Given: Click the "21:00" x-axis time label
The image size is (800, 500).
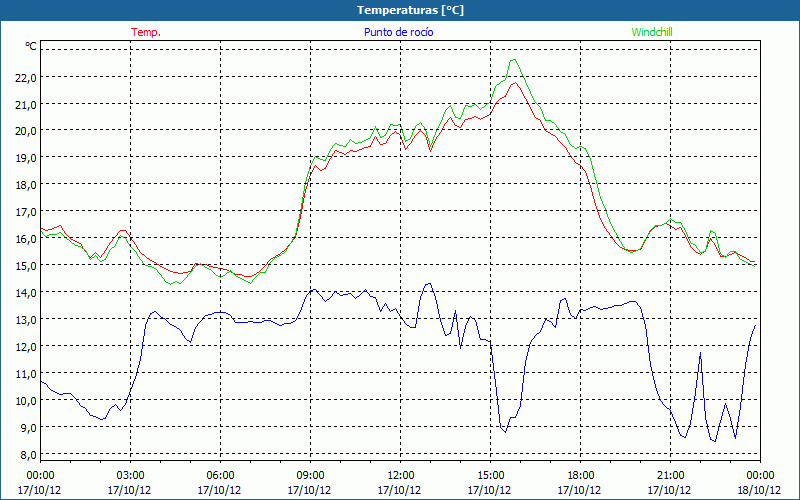Looking at the screenshot, I should [670, 476].
